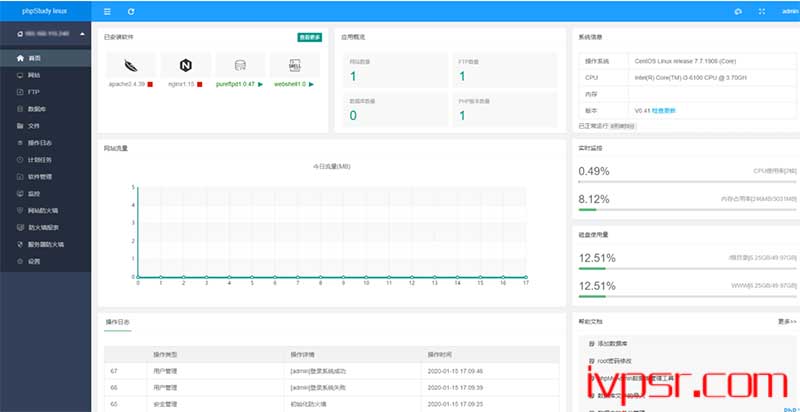Image resolution: width=800 pixels, height=412 pixels.
Task: Click the WWW disk usage bar
Action: pos(687,296)
